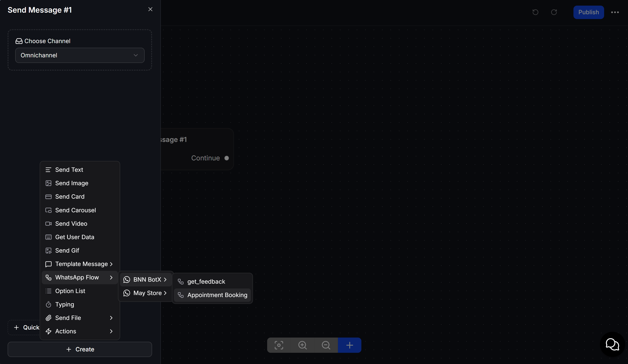Image resolution: width=628 pixels, height=364 pixels.
Task: Open the three-dot more options menu
Action: click(x=615, y=12)
